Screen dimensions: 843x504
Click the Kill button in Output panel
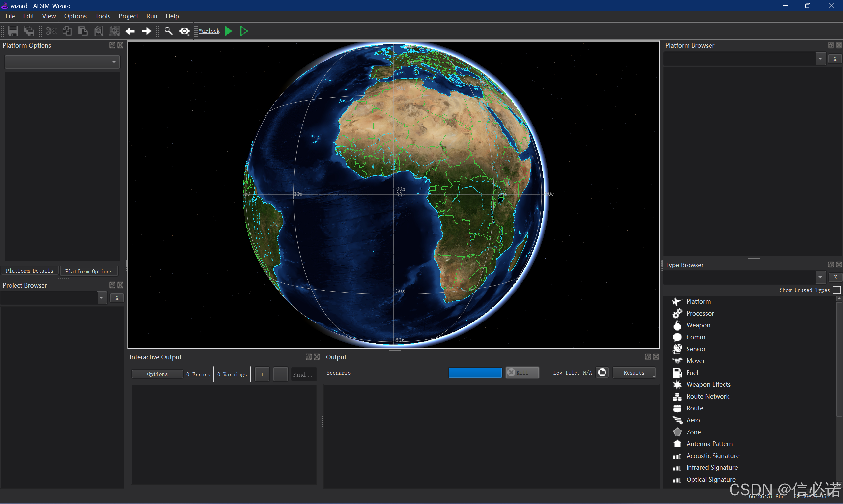[x=522, y=373]
